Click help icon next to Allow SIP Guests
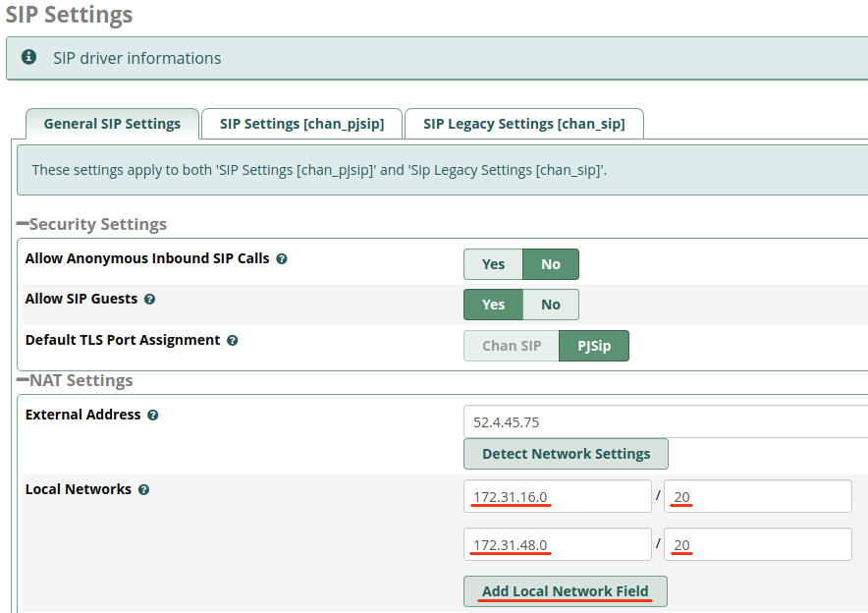This screenshot has height=613, width=868. (149, 300)
